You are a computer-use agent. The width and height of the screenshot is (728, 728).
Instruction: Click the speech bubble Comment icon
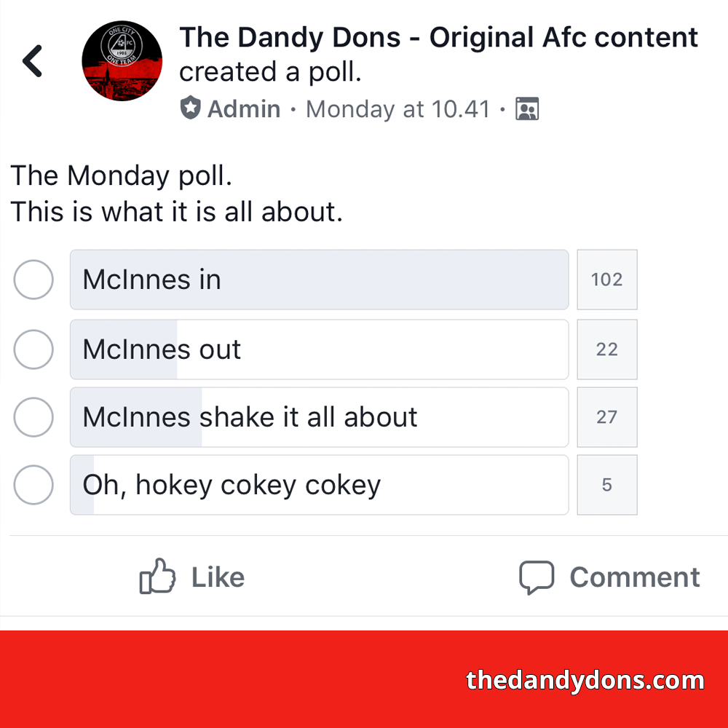pyautogui.click(x=537, y=577)
